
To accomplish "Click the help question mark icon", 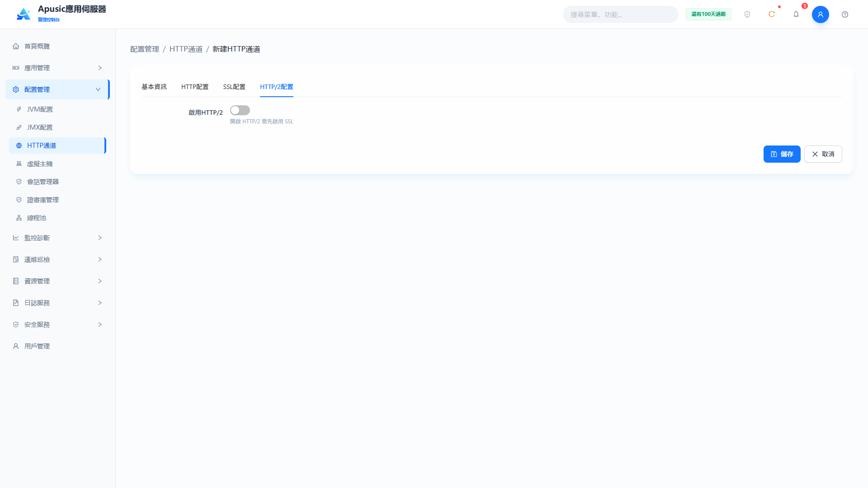I will click(845, 14).
